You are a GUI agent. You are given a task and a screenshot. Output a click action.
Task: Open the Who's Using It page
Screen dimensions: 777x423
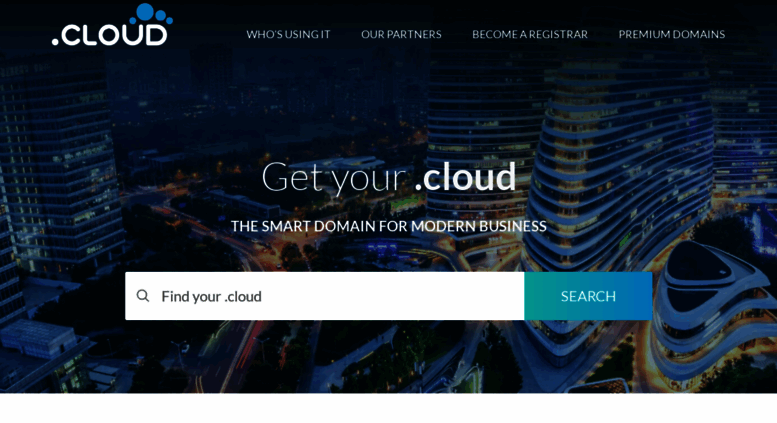[288, 34]
